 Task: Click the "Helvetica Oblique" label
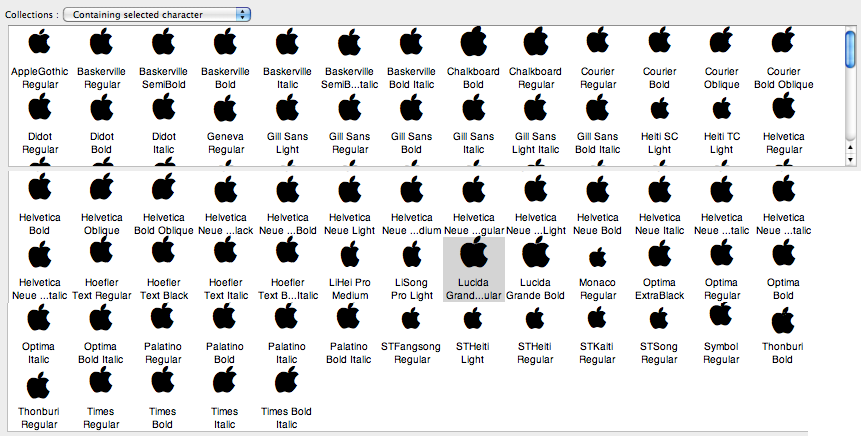point(102,224)
